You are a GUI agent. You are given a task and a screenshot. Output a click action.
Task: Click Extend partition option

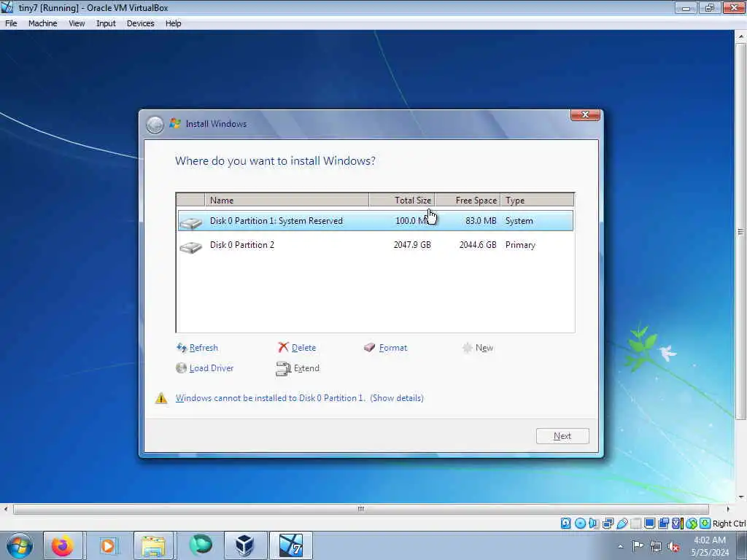298,368
